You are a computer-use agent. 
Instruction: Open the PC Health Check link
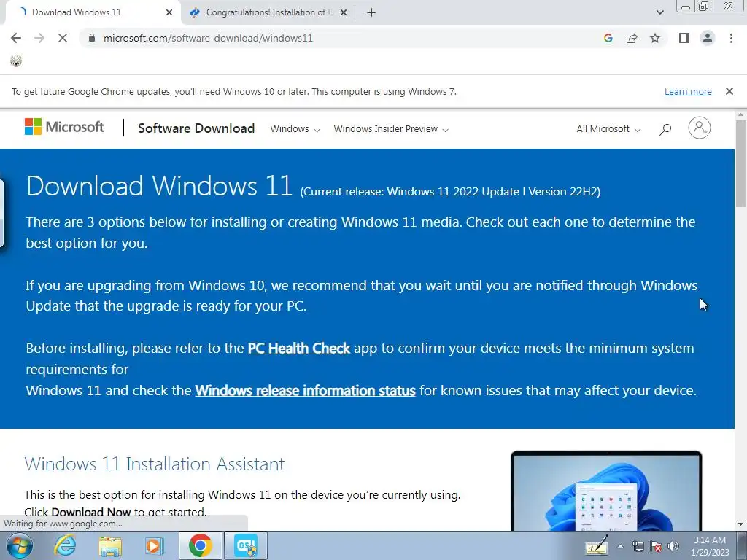[x=298, y=348]
